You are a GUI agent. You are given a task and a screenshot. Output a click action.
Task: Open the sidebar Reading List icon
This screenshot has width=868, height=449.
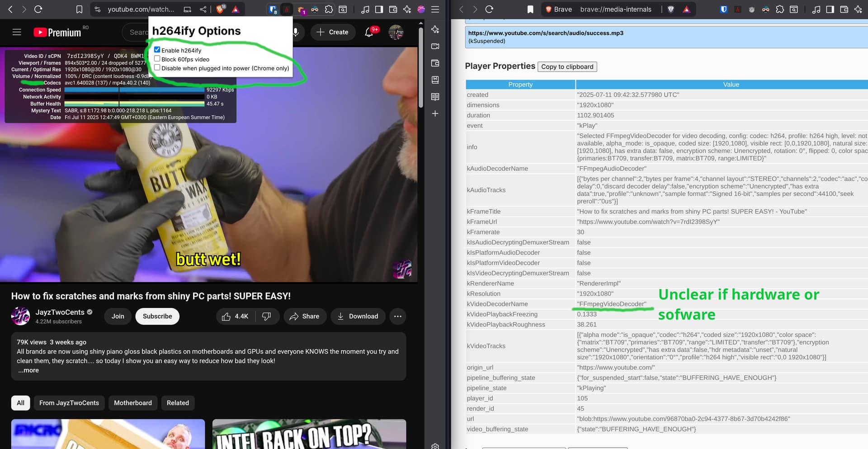point(435,97)
